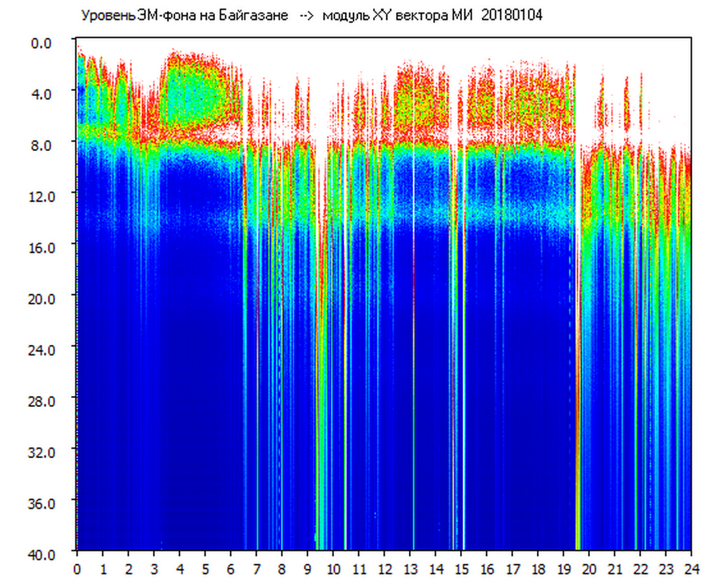Click the x-axis tick label 22
This screenshot has width=716, height=588.
click(640, 569)
